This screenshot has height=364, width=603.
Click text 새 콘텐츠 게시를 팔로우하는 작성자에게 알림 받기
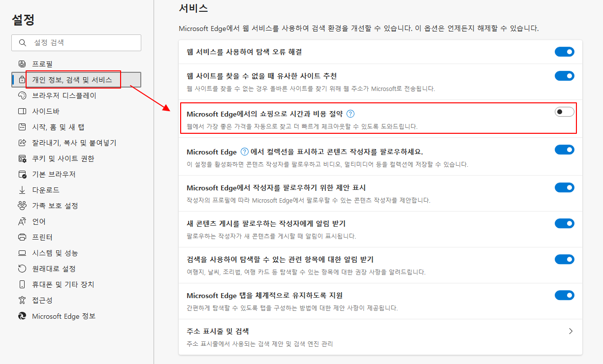266,223
